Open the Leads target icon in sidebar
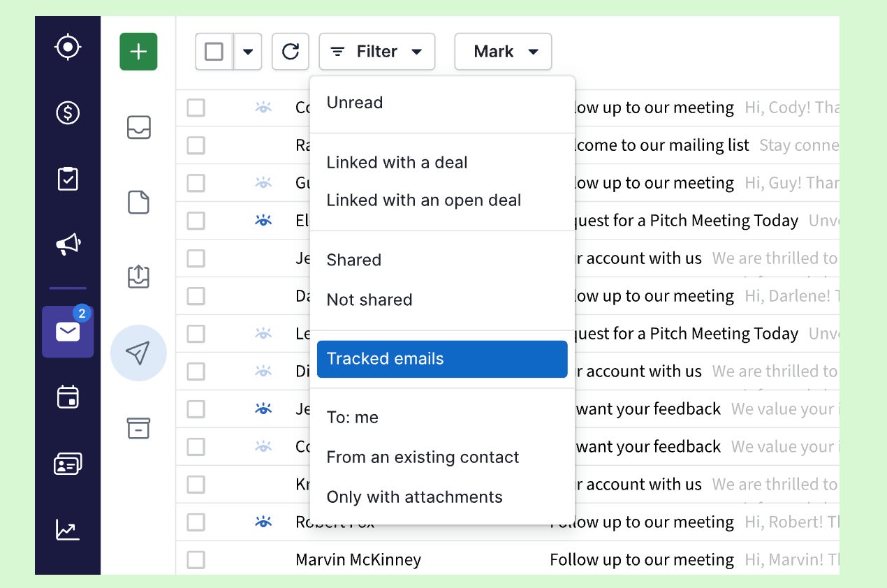The image size is (887, 588). (68, 47)
